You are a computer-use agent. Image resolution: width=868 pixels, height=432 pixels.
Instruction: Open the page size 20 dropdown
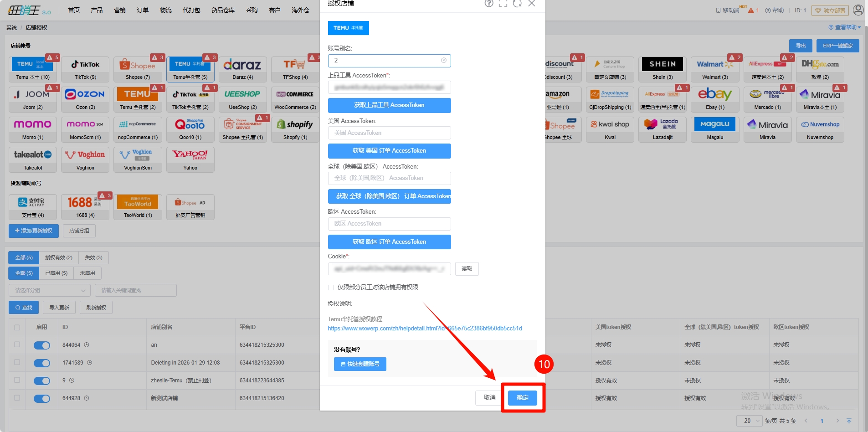[x=749, y=421]
